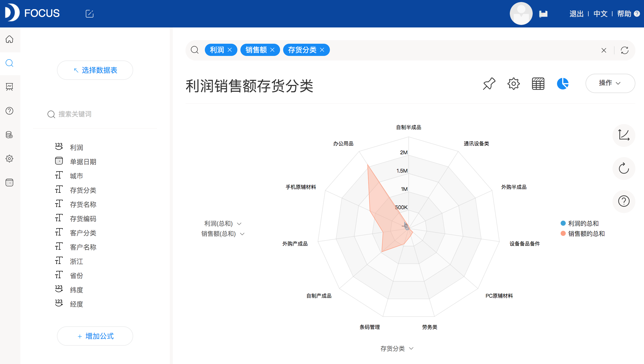Select the 省份 column
Screen dimensions: 644x364
[76, 276]
